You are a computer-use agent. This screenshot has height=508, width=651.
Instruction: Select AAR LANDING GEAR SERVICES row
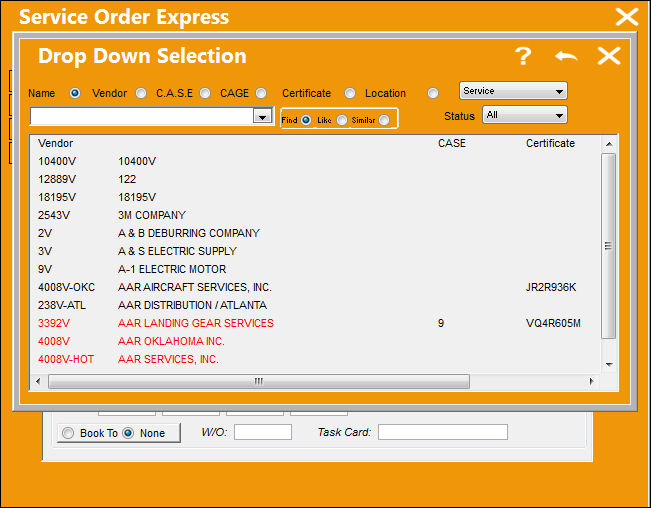316,323
